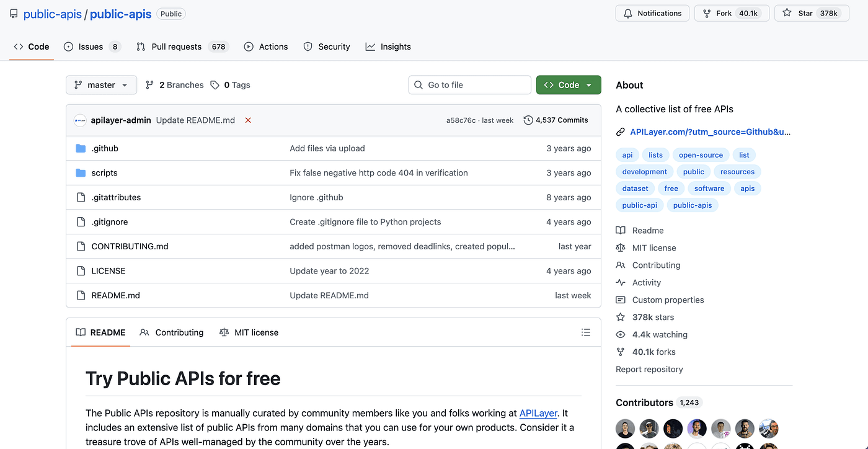This screenshot has width=868, height=449.
Task: Open the Notifications subscription button
Action: [652, 13]
